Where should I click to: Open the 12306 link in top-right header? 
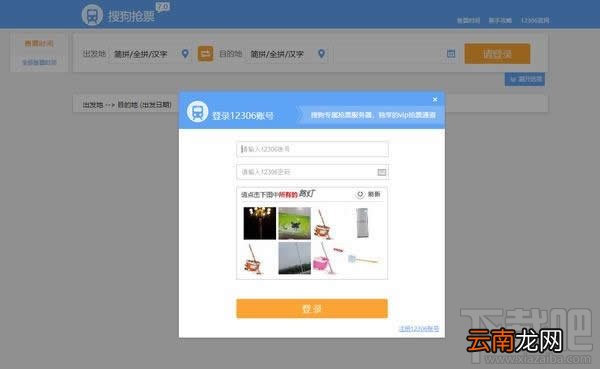click(535, 20)
